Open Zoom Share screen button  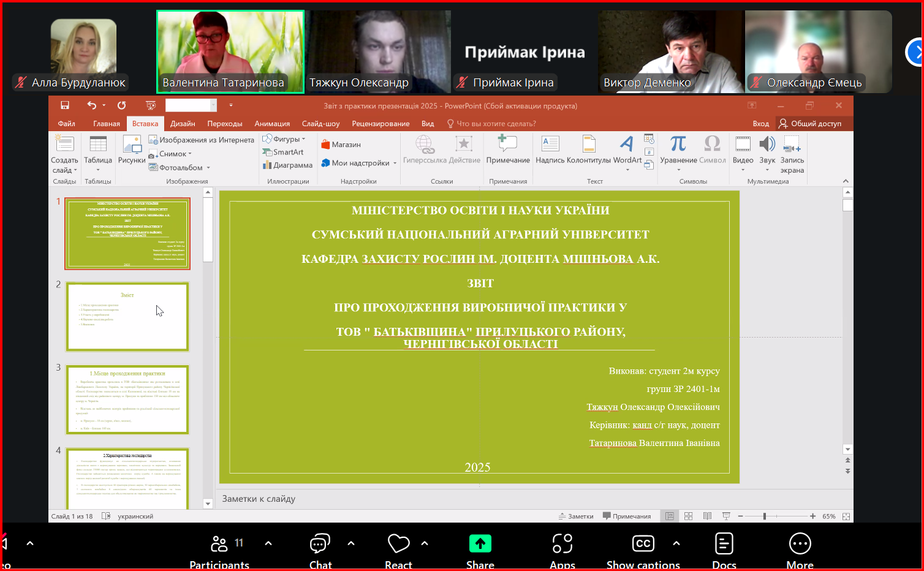click(480, 549)
